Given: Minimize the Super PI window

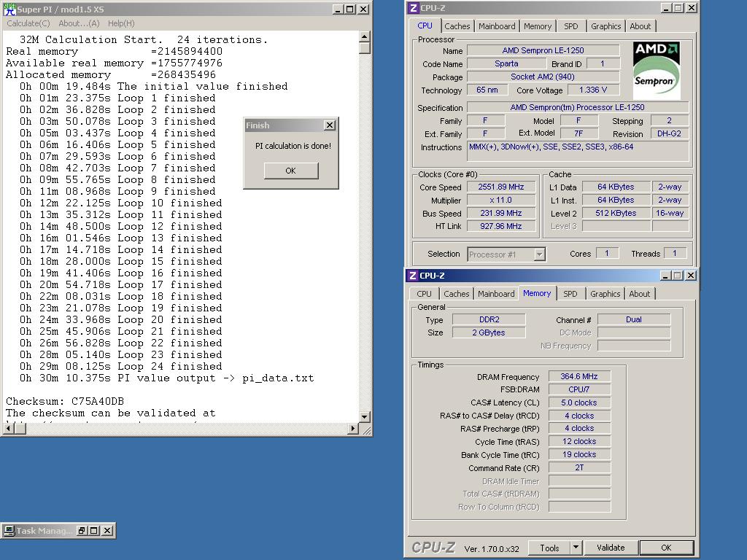Looking at the screenshot, I should tap(337, 9).
